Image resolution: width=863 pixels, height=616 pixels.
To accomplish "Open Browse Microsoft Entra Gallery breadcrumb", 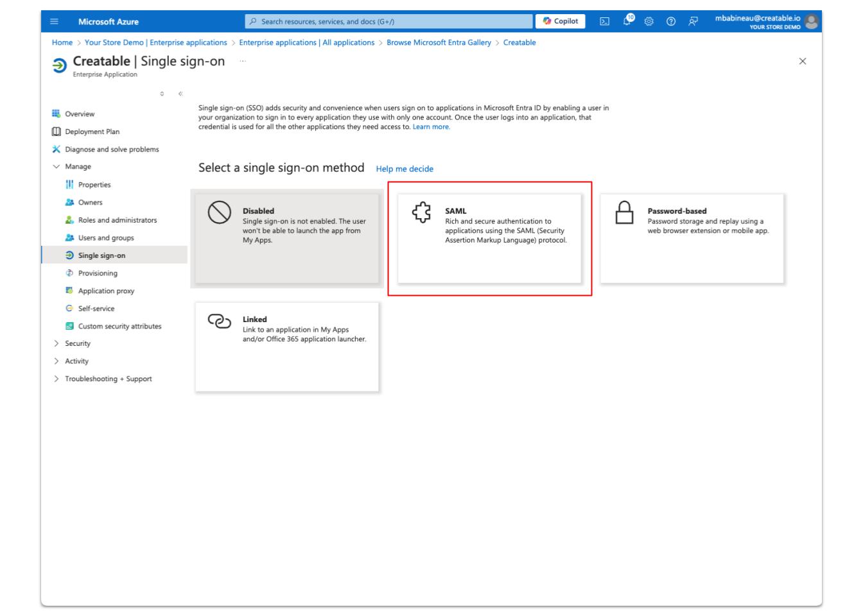I will (439, 42).
